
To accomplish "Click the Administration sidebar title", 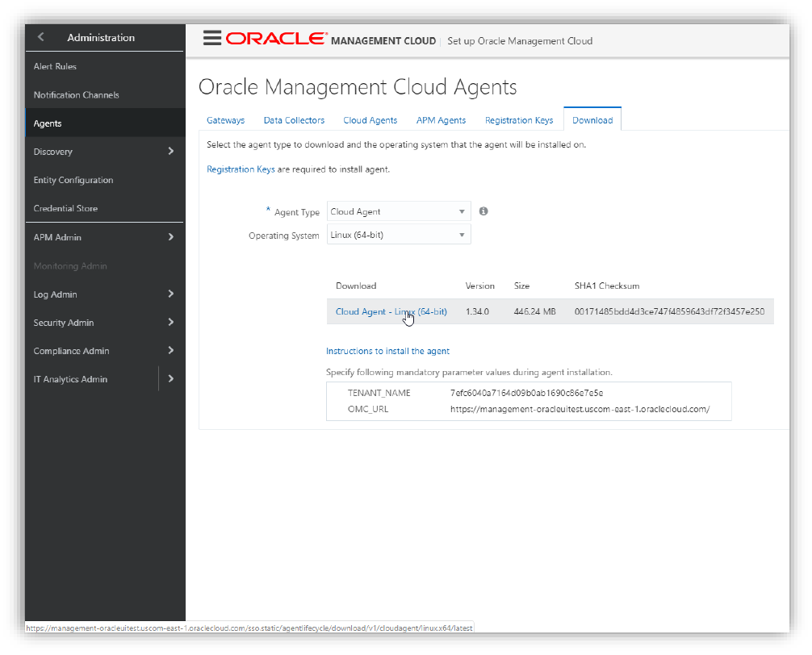I will pyautogui.click(x=101, y=37).
